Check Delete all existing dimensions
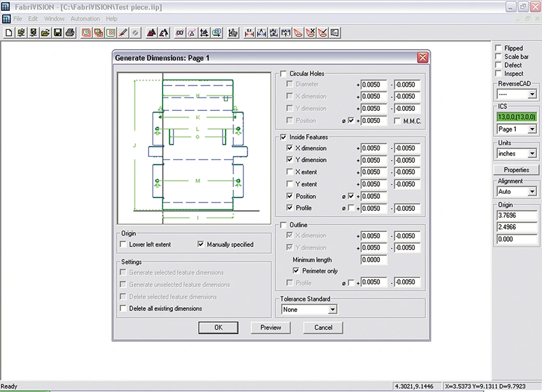 click(123, 309)
